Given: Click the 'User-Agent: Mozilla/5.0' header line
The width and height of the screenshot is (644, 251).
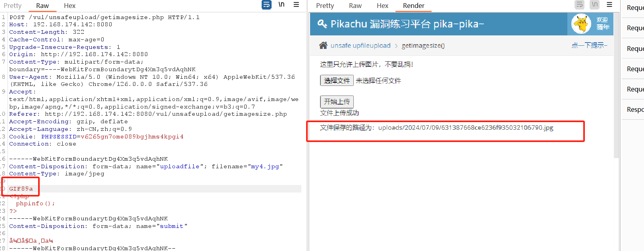Looking at the screenshot, I should coord(152,77).
